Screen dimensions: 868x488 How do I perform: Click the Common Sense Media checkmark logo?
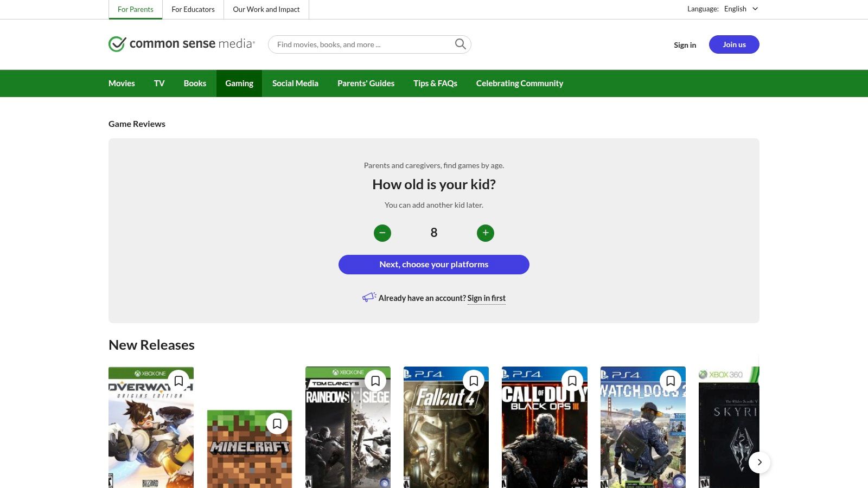point(117,44)
